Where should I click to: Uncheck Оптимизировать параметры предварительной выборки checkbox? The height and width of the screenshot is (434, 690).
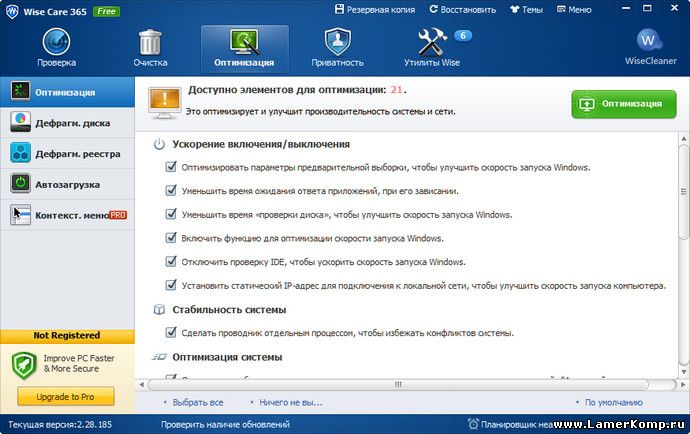(171, 167)
